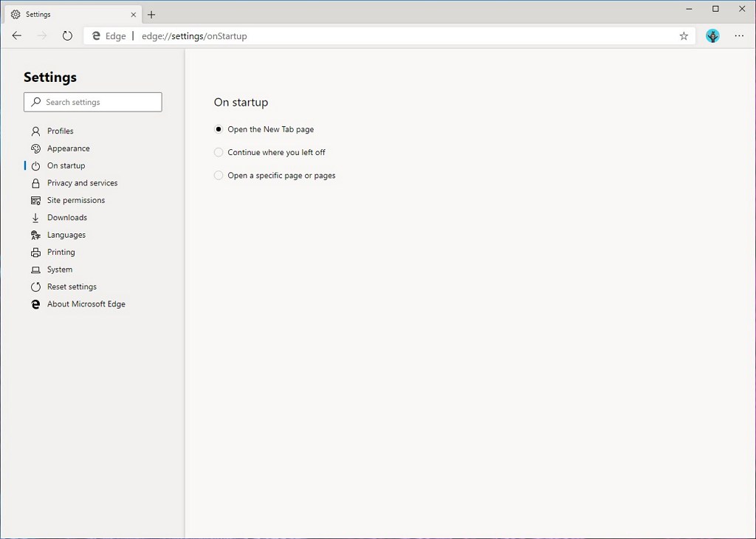Select the On startup sidebar entry
The image size is (756, 539).
click(x=66, y=166)
